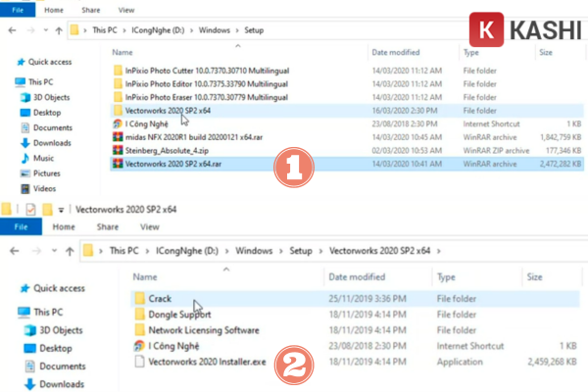
Task: Open Videos in the navigation pane
Action: 46,188
